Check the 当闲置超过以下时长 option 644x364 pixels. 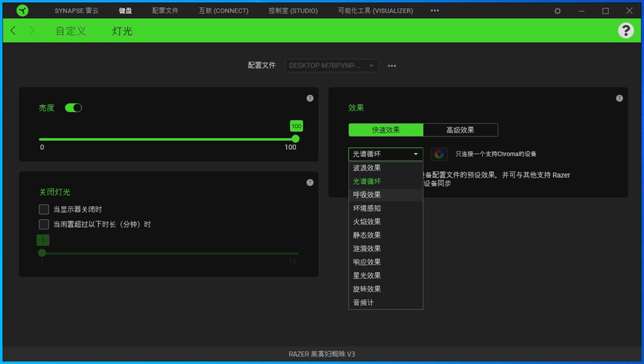(x=43, y=224)
